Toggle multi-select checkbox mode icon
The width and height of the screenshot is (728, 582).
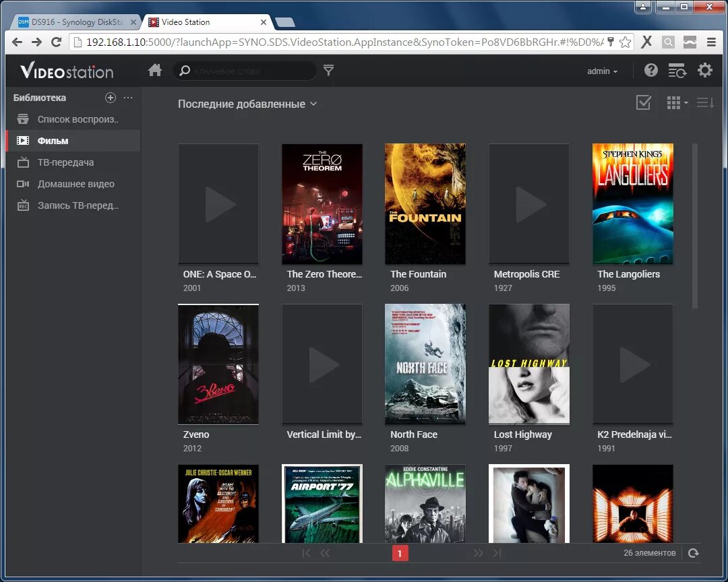[x=644, y=102]
